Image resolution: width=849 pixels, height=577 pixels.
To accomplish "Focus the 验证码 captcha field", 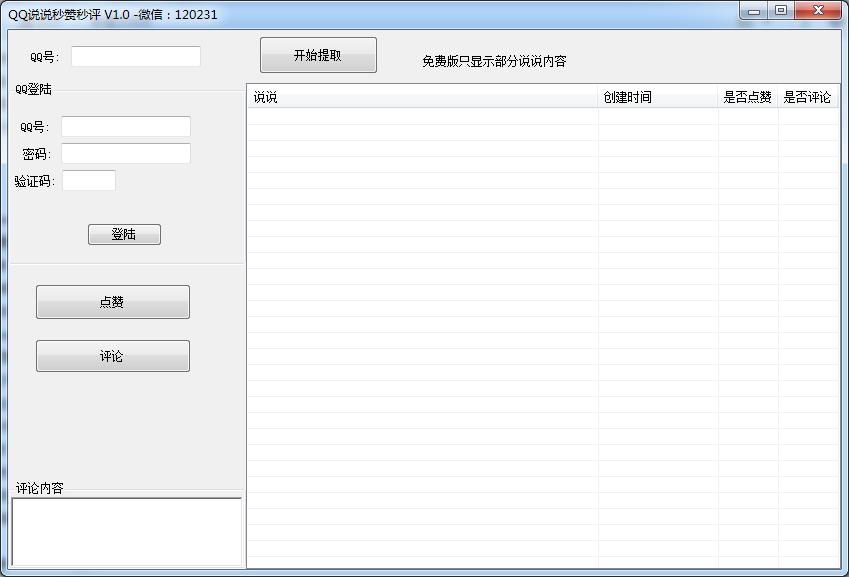I will 89,180.
